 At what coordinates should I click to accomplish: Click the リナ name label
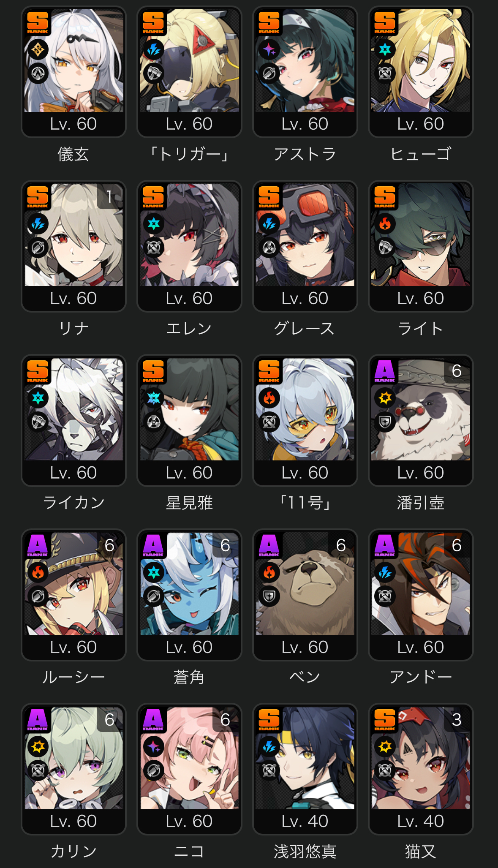pos(73,328)
